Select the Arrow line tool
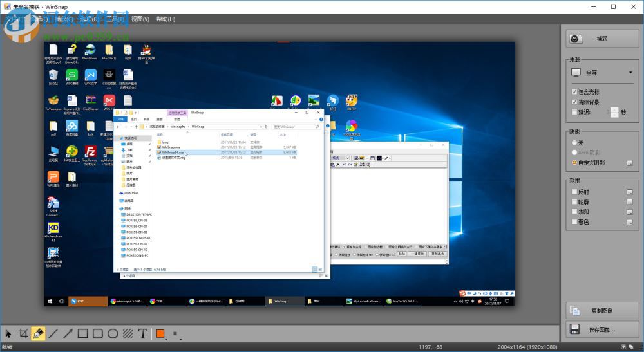 click(x=68, y=334)
